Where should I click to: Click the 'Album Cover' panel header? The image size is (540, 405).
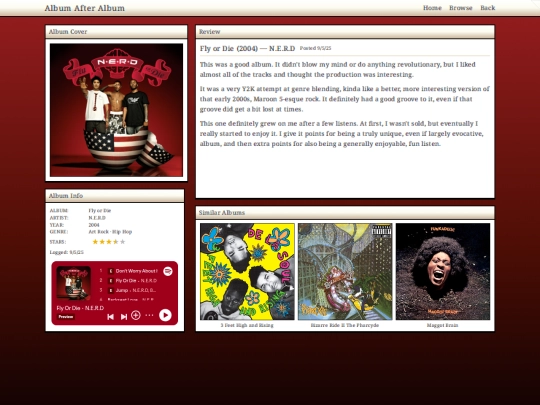point(116,32)
